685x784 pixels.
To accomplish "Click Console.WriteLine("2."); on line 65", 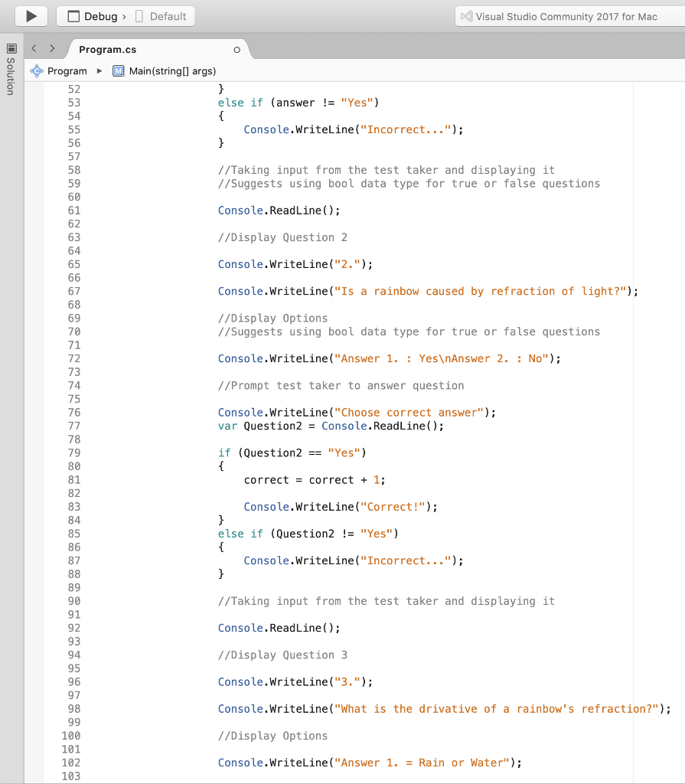I will pos(295,264).
